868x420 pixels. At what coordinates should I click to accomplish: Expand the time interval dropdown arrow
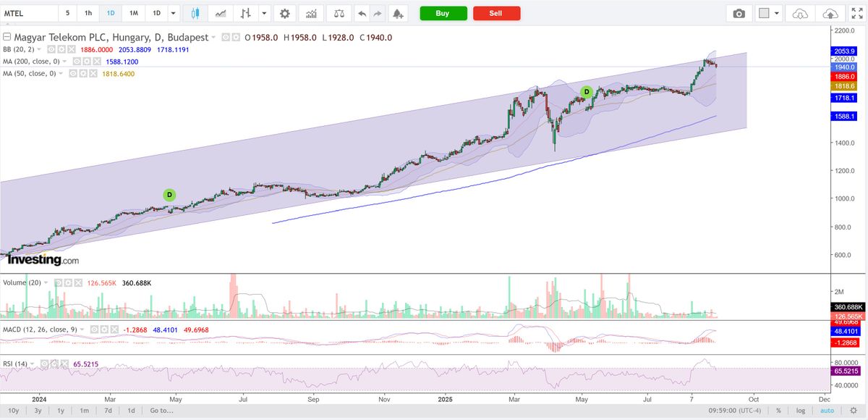(174, 14)
